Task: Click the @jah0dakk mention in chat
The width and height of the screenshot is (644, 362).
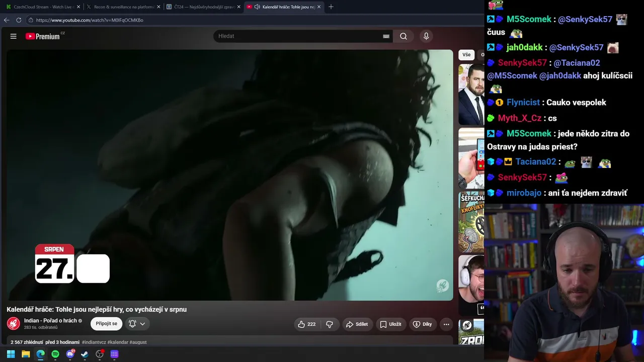Action: (x=560, y=76)
